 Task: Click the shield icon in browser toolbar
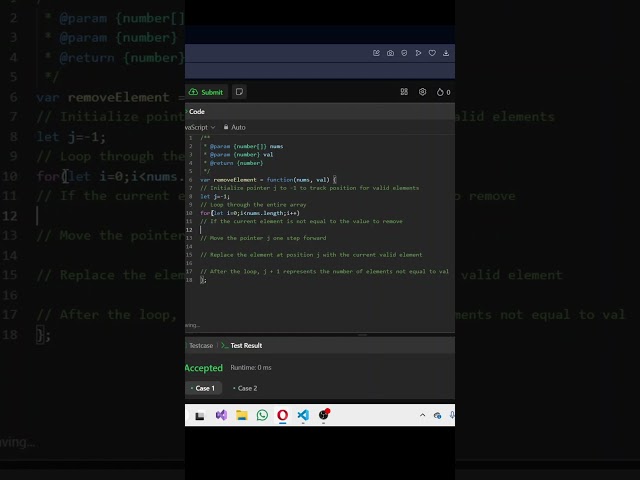click(x=404, y=53)
